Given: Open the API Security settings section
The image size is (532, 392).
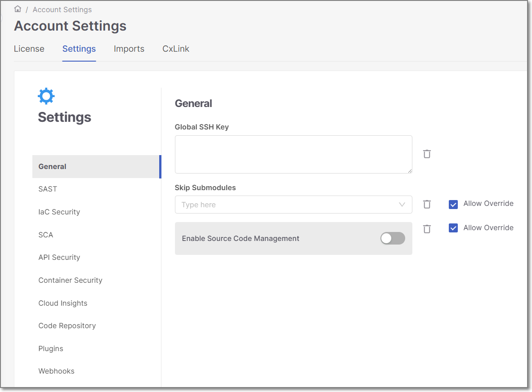Looking at the screenshot, I should tap(59, 257).
